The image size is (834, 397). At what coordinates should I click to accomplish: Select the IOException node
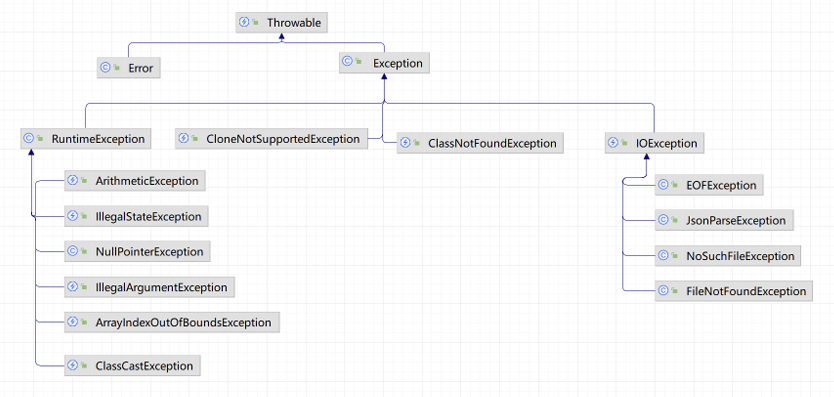pos(655,143)
